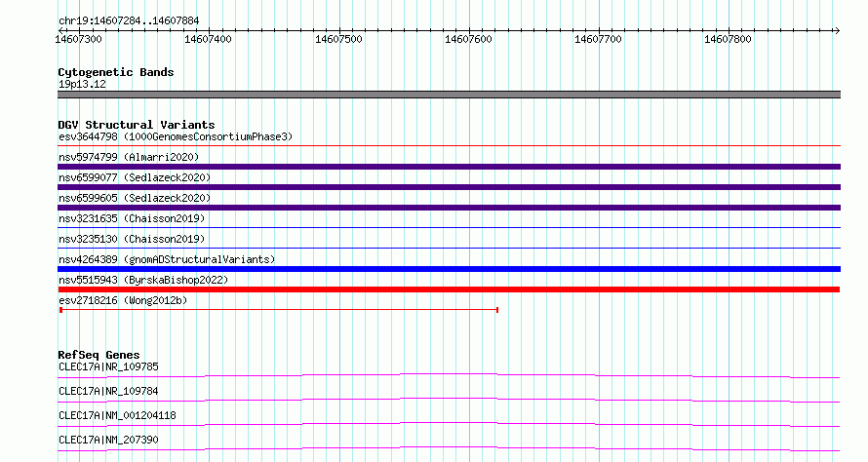
Task: Click ruler position 14607600
Action: pyautogui.click(x=468, y=39)
